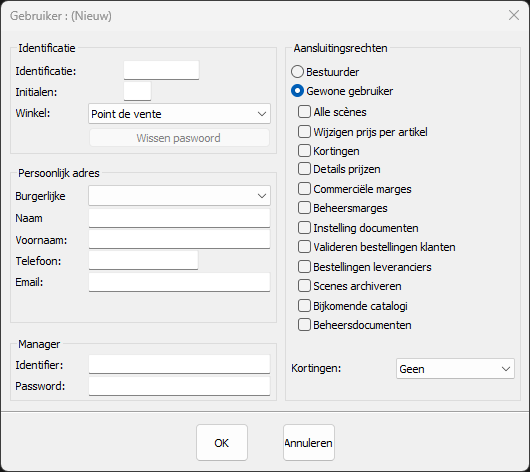Expand the Burgerlijke combo box
This screenshot has height=472, width=530.
(179, 195)
